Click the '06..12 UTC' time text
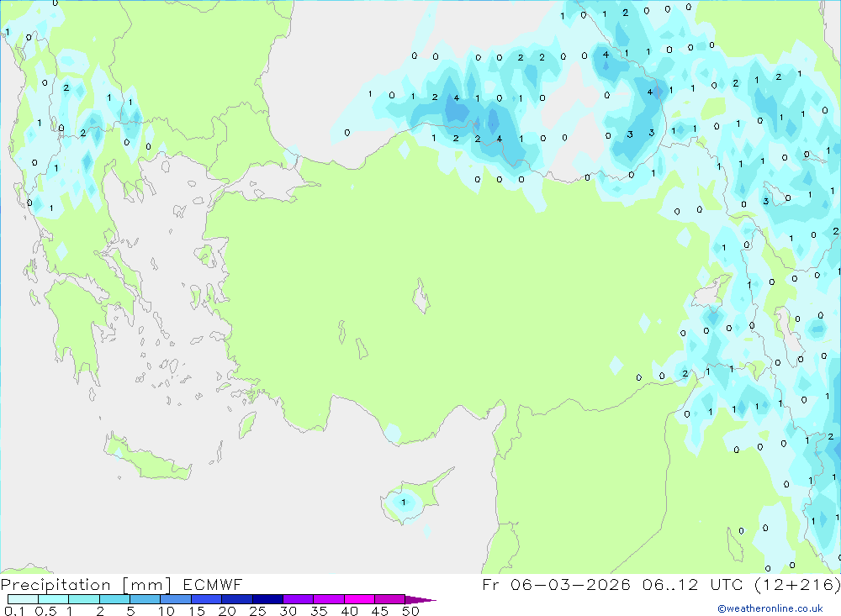 coord(694,585)
